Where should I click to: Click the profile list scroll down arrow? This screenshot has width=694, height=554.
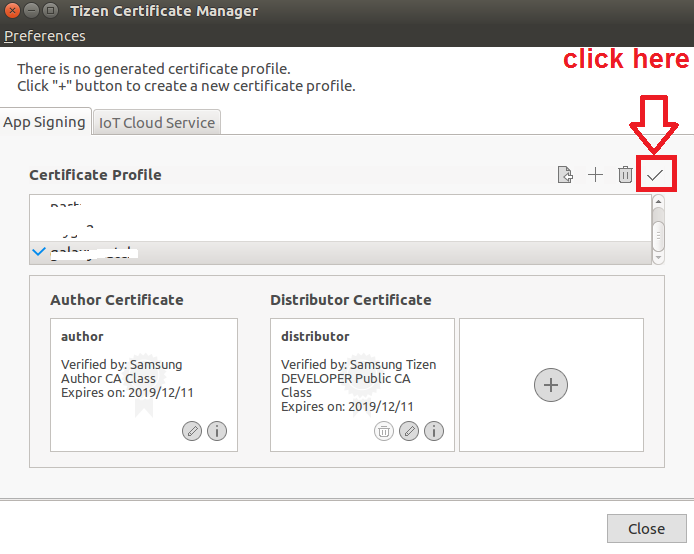[x=658, y=257]
